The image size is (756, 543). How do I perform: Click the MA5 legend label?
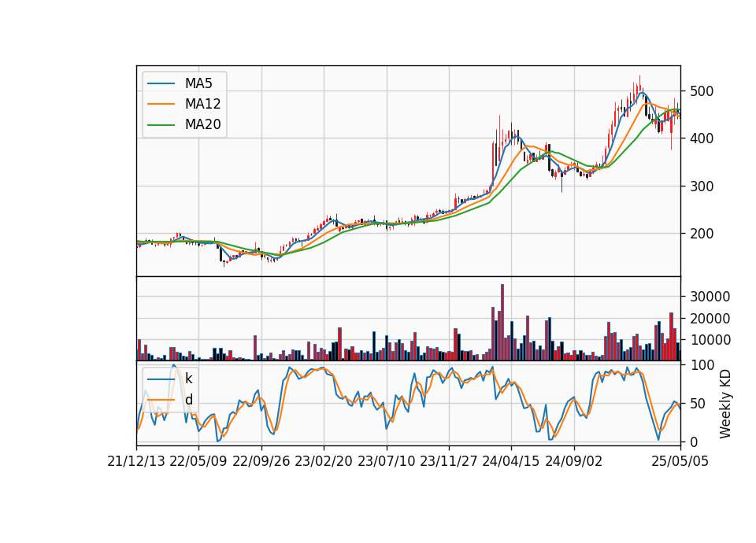point(198,83)
